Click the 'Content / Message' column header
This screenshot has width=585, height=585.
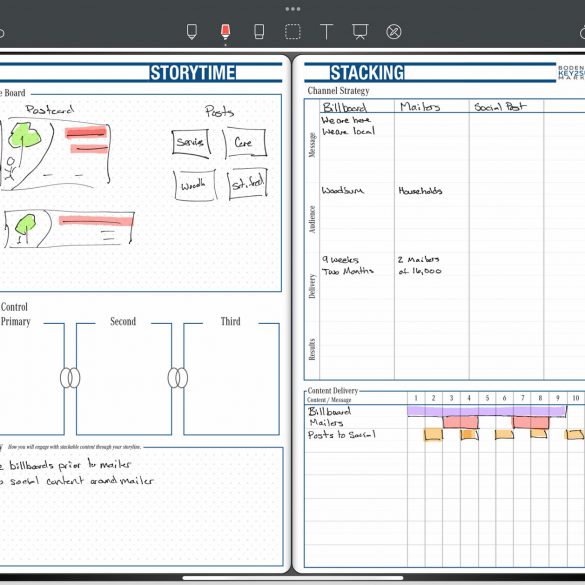[329, 400]
